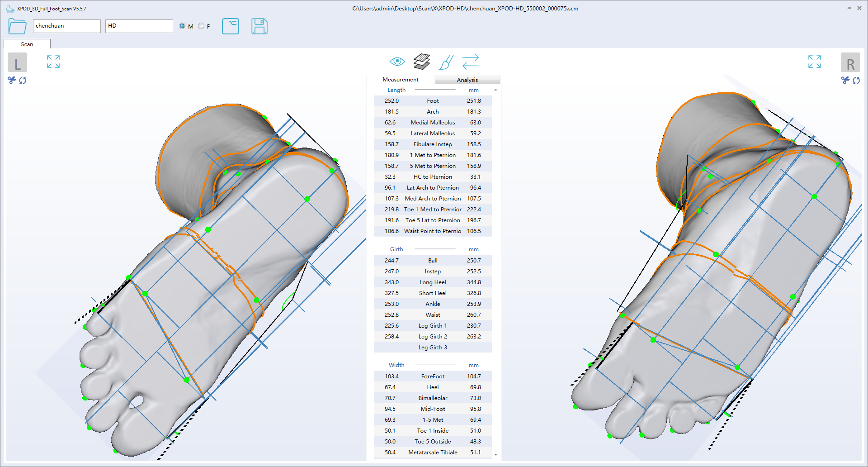Screen dimensions: 868x467
Task: Select the M gender radio button
Action: (x=182, y=26)
